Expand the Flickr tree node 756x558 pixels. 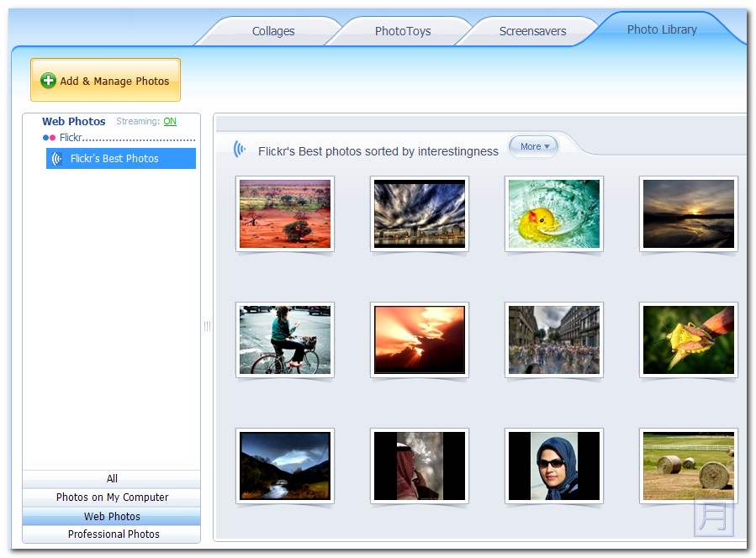click(x=71, y=138)
